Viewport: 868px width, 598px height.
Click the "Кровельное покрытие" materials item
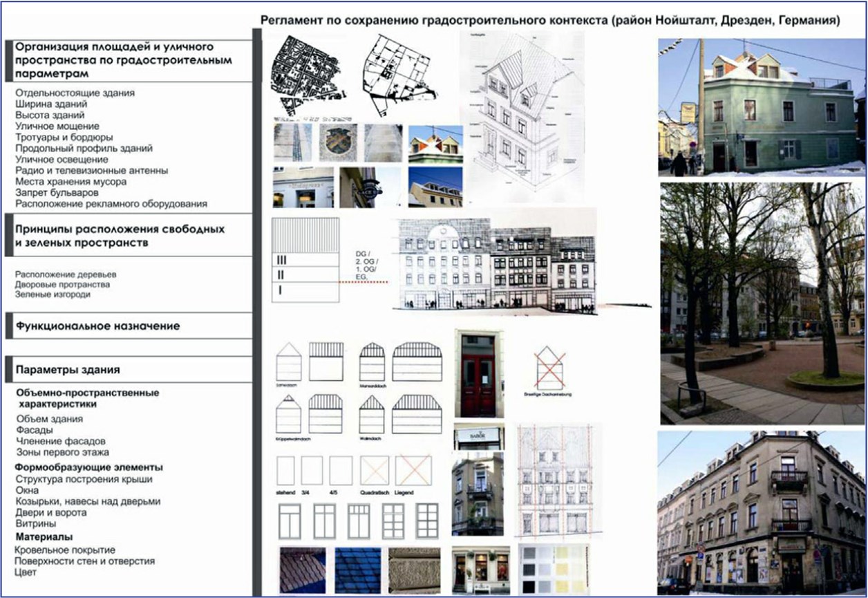(x=66, y=550)
